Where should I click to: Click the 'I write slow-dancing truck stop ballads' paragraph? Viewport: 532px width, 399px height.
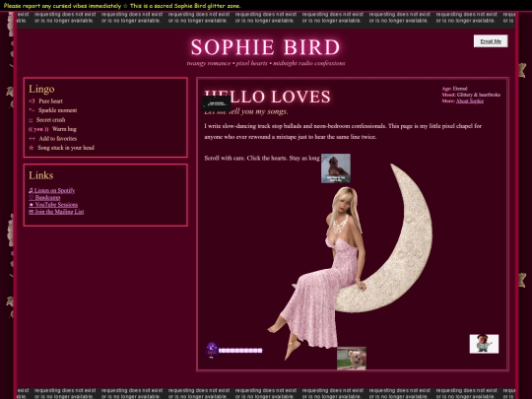pos(343,131)
